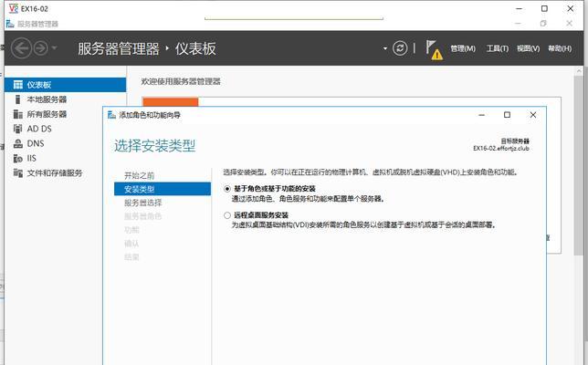This screenshot has height=365, width=588.
Task: Open the navigation history dropdown beside forward arrow
Action: 55,48
